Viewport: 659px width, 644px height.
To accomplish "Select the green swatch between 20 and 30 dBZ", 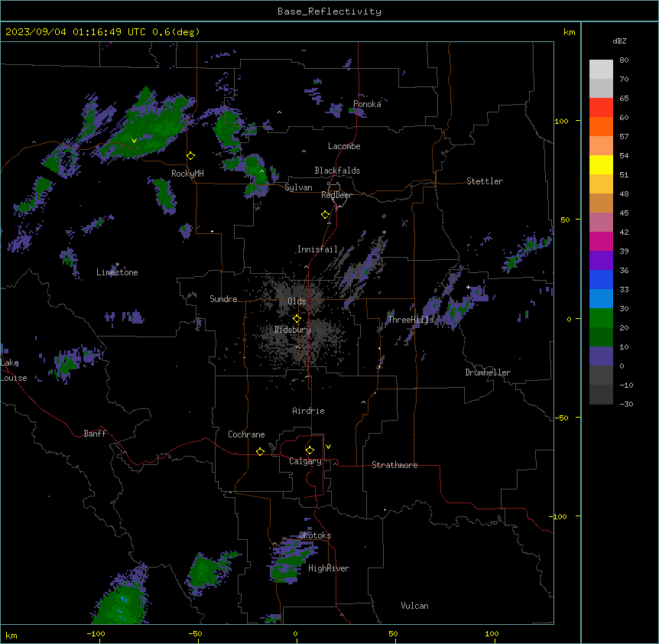I will (x=601, y=318).
